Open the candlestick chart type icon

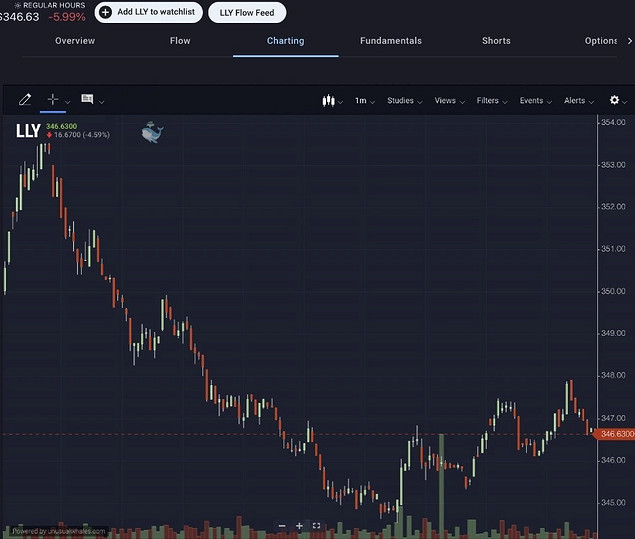coord(327,101)
